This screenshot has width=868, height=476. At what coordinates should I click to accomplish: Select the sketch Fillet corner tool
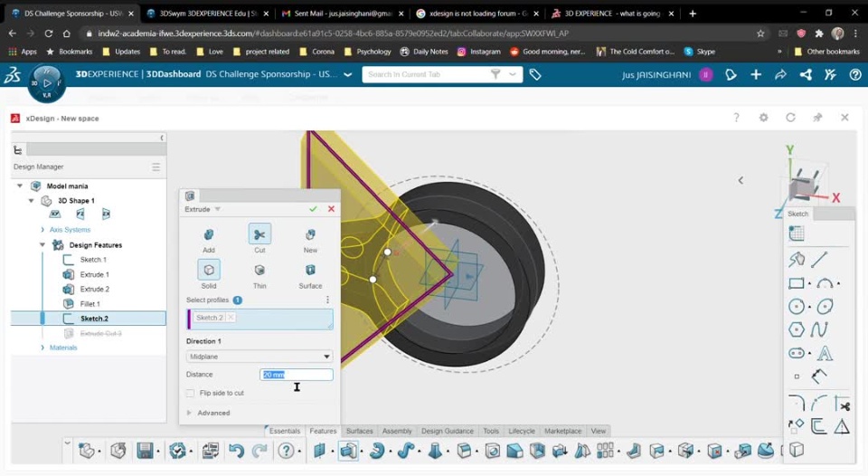[x=796, y=403]
